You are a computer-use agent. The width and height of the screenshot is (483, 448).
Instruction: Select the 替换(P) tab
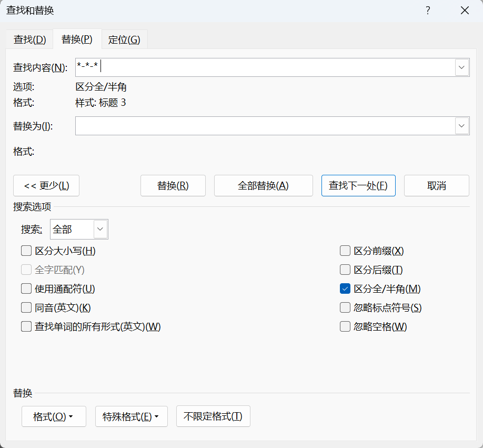(x=77, y=39)
